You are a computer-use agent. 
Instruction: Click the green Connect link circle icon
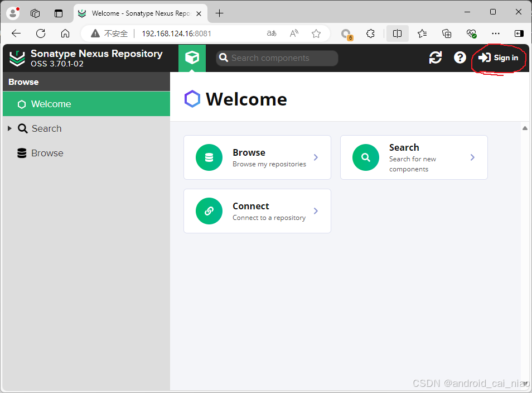pyautogui.click(x=209, y=211)
